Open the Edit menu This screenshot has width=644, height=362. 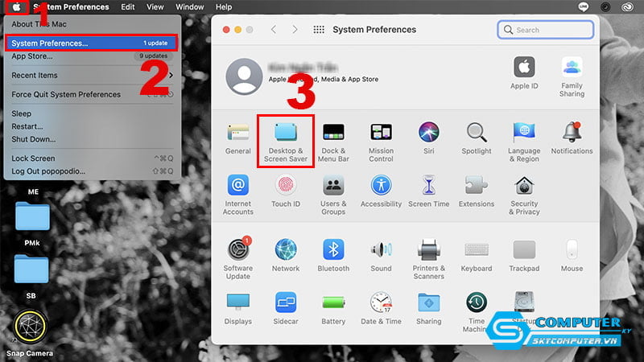[128, 7]
